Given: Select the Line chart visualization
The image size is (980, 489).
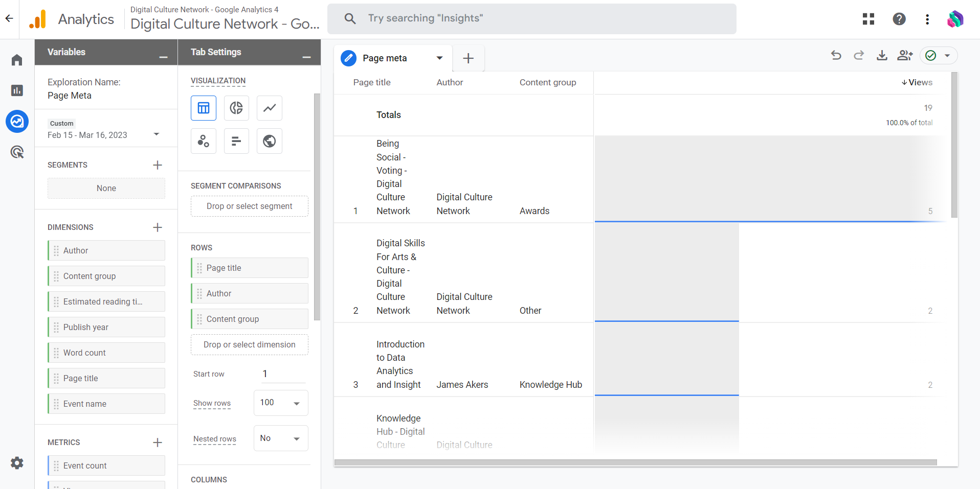Looking at the screenshot, I should coord(270,108).
